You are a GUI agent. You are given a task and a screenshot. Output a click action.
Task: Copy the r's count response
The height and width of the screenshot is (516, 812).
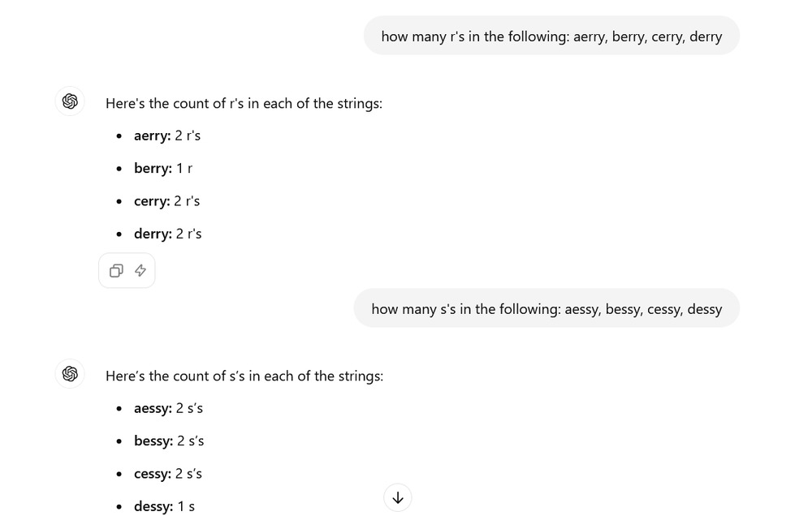tap(116, 271)
